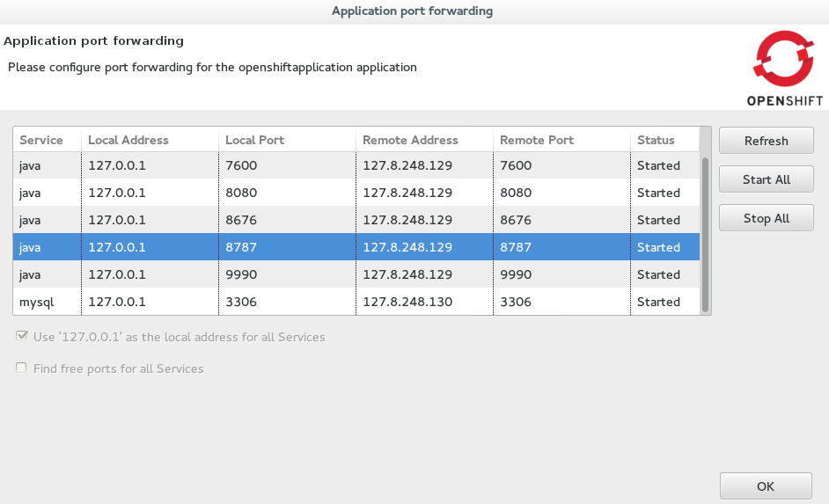Sort by Local Address column header
The width and height of the screenshot is (829, 504).
pos(150,140)
